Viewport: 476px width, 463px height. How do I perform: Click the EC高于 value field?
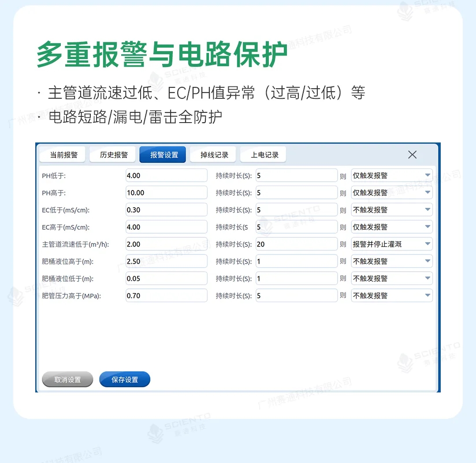tap(166, 227)
